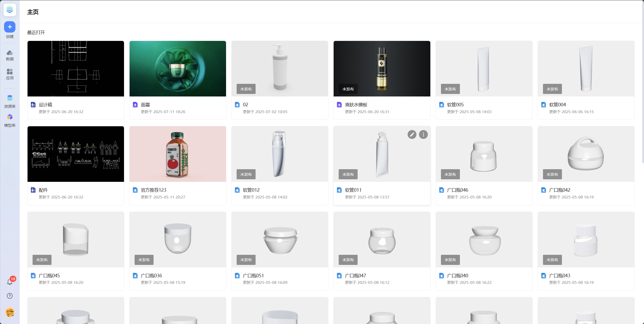The image size is (644, 324).
Task: Click the file type icon beside 设计稿
Action: (x=33, y=105)
